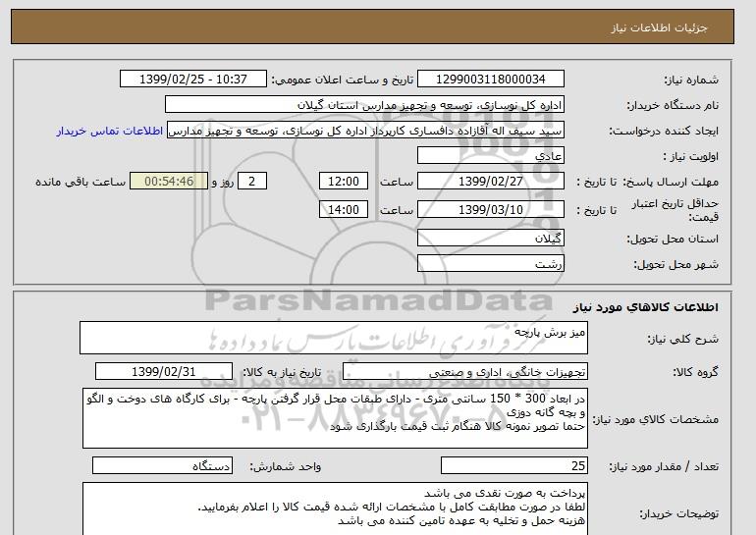Select the priority field showing عادی
Viewport: 756px width, 535px height.
click(490, 156)
